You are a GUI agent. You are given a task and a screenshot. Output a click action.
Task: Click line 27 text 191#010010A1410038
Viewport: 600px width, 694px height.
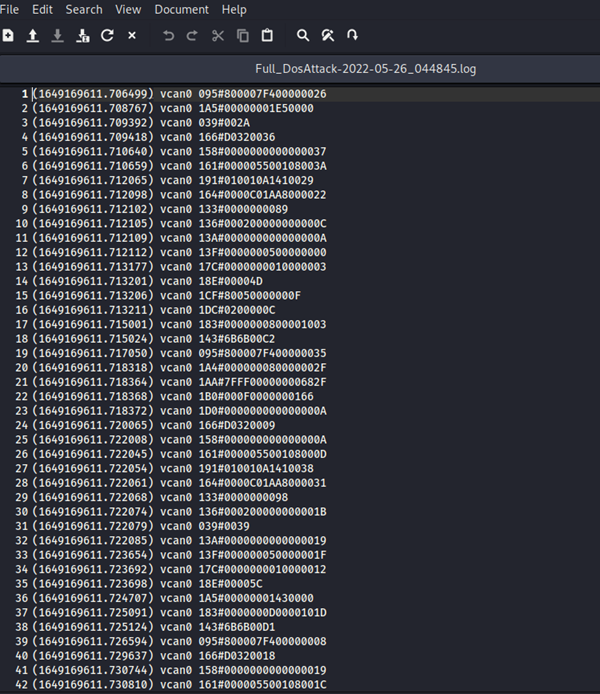click(256, 468)
